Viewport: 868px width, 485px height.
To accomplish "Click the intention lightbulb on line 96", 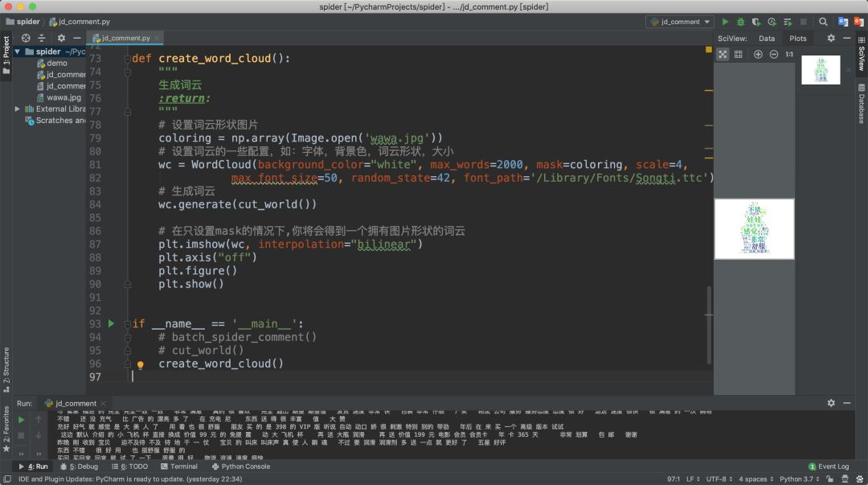I will pos(140,364).
